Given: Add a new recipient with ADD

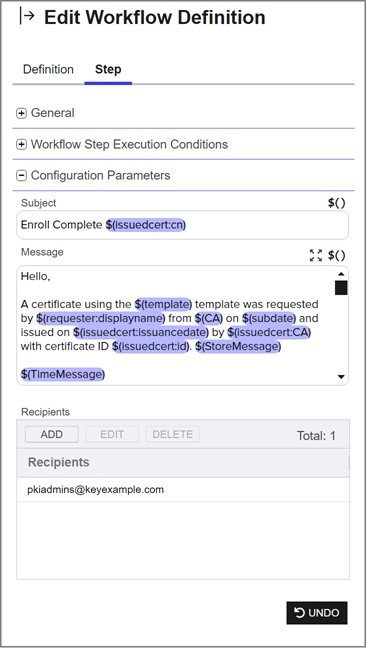Looking at the screenshot, I should [52, 434].
